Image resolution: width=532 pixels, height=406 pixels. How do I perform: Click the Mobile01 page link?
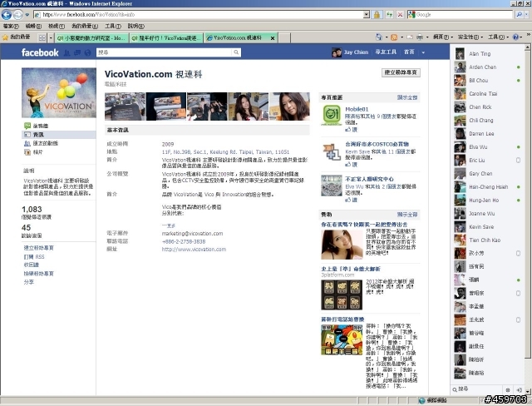(x=357, y=109)
